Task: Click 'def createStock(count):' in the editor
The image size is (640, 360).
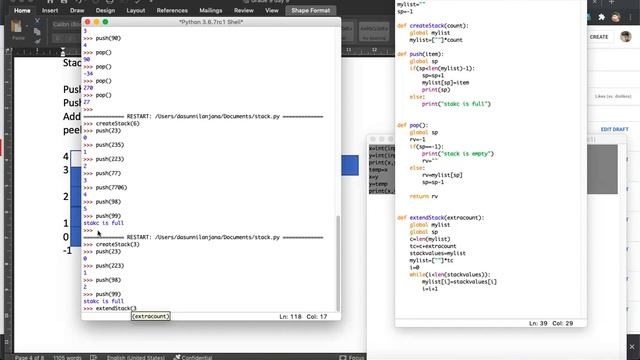Action: point(433,26)
